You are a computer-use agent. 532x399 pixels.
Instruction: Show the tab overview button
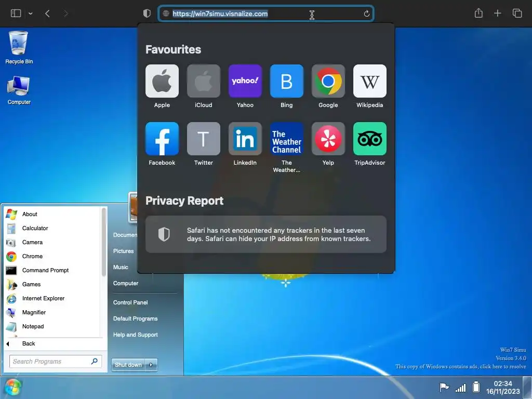(x=517, y=13)
